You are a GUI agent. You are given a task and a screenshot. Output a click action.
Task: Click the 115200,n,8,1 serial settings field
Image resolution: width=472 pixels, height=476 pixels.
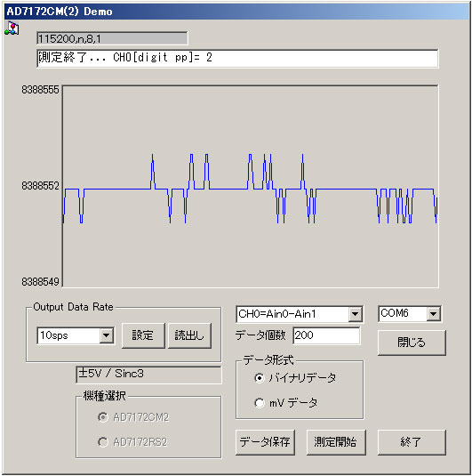pyautogui.click(x=112, y=38)
